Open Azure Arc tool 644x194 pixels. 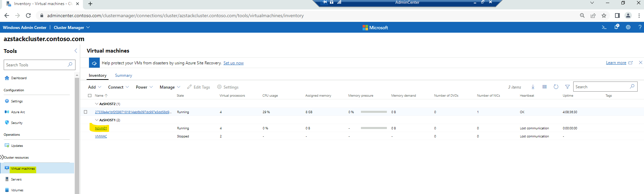coord(18,112)
